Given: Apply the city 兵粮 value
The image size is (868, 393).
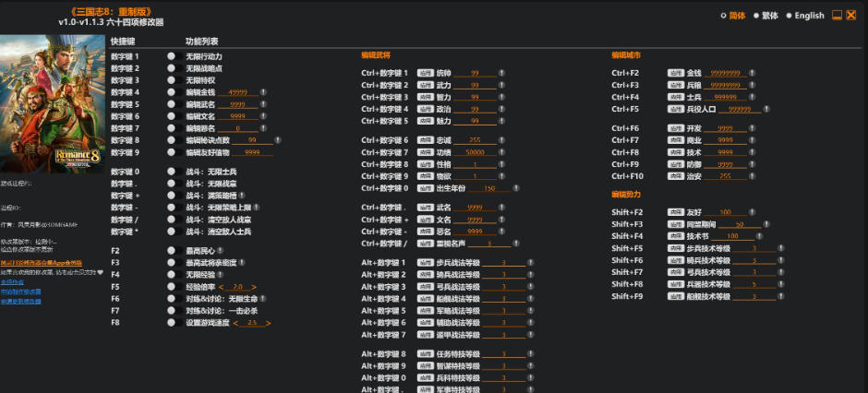Looking at the screenshot, I should [675, 85].
